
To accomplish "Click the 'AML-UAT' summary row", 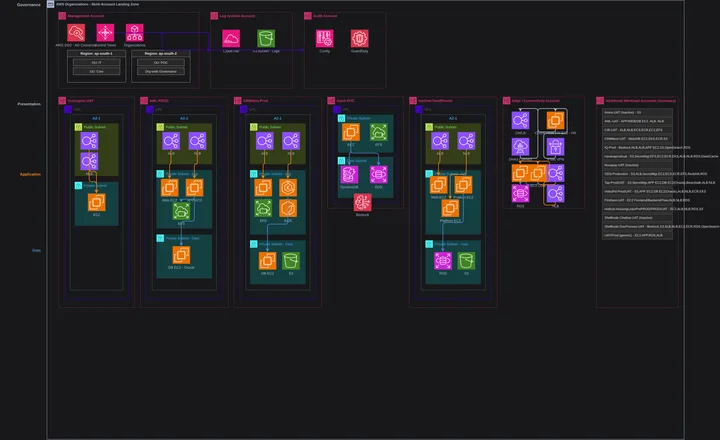I will click(x=637, y=121).
